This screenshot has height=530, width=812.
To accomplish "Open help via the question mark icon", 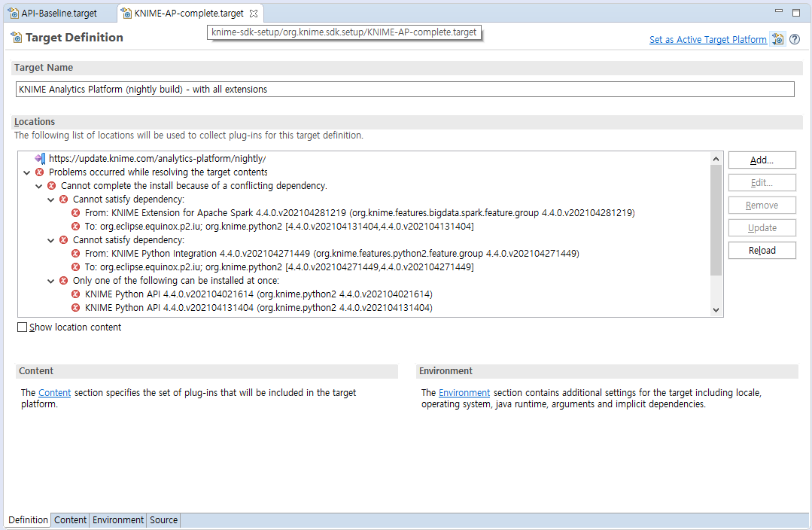I will tap(795, 39).
